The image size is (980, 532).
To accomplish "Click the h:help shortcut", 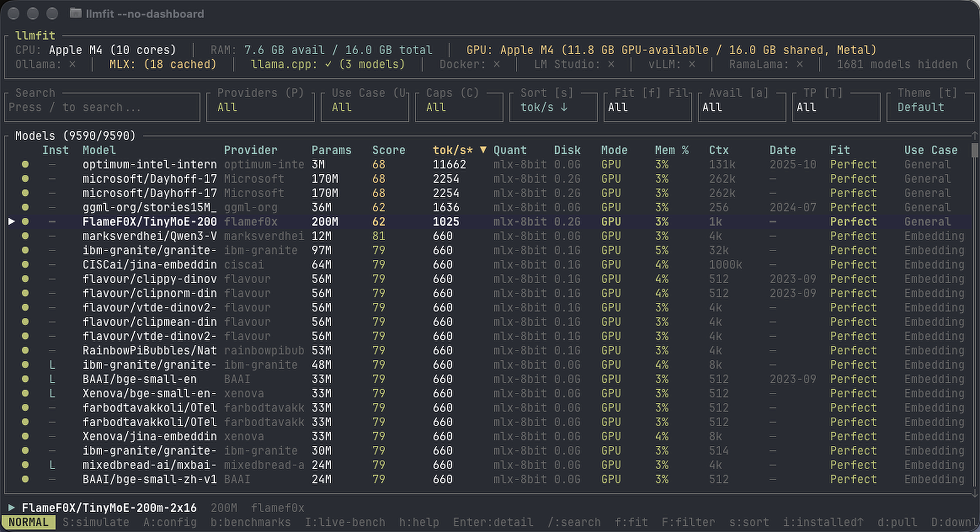I will (419, 522).
